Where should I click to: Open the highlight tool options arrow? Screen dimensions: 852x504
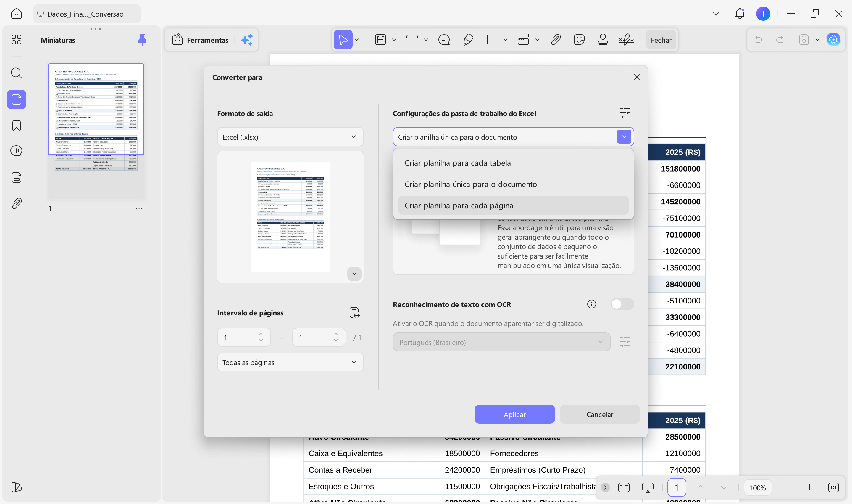tap(394, 40)
